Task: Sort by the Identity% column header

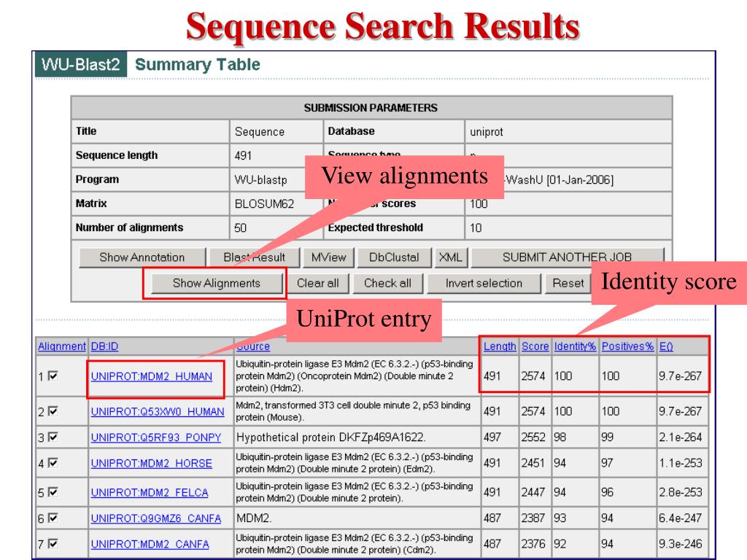Action: (575, 346)
